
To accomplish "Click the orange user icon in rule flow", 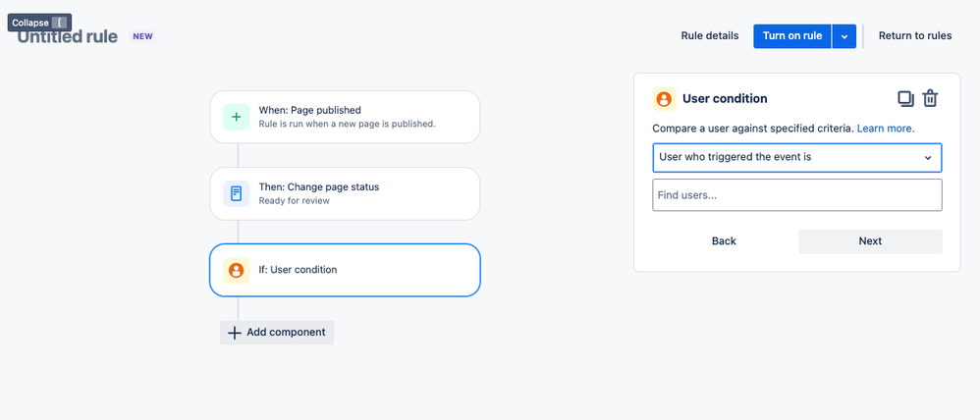I will click(237, 270).
